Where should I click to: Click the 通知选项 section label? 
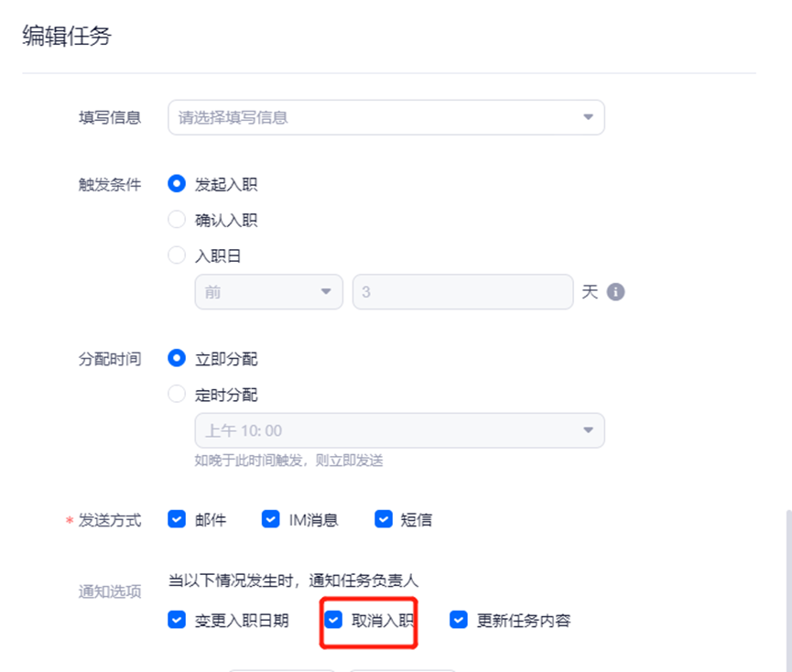coord(110,591)
